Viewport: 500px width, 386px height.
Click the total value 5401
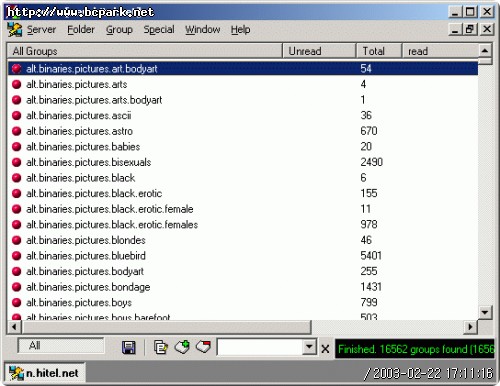click(371, 256)
